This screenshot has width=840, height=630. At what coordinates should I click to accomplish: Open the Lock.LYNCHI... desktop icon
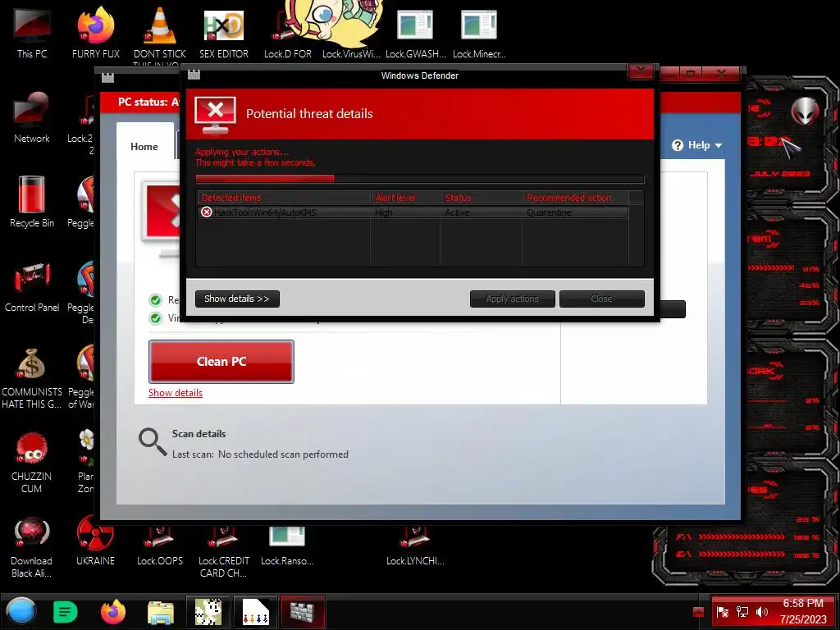pos(415,546)
